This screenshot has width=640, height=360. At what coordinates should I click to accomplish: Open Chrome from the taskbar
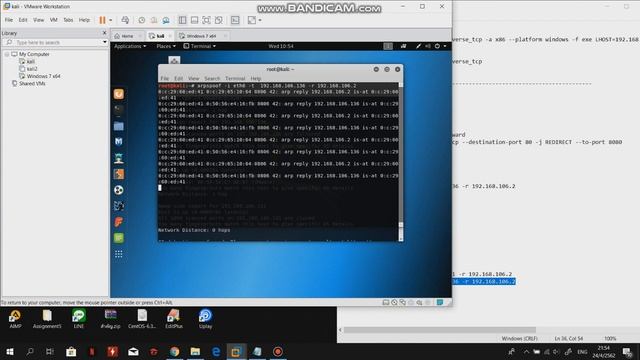tap(175, 351)
